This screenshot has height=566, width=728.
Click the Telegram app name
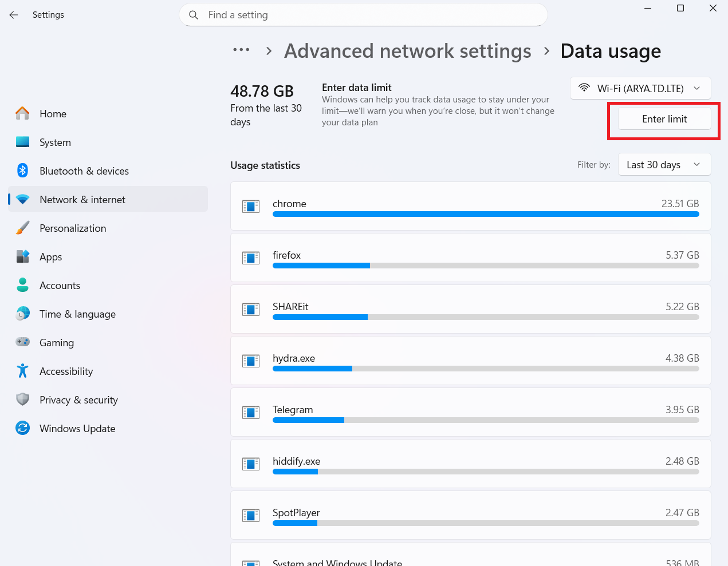(x=293, y=410)
